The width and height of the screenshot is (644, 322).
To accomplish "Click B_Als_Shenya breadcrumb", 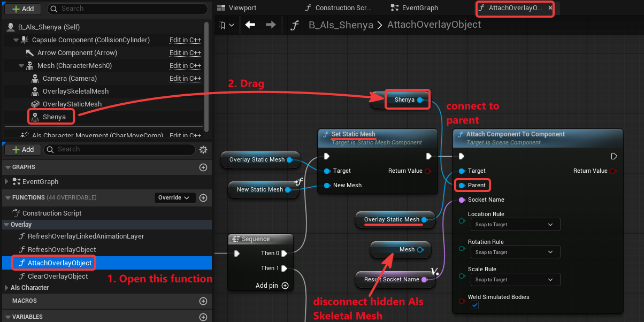I will point(341,25).
